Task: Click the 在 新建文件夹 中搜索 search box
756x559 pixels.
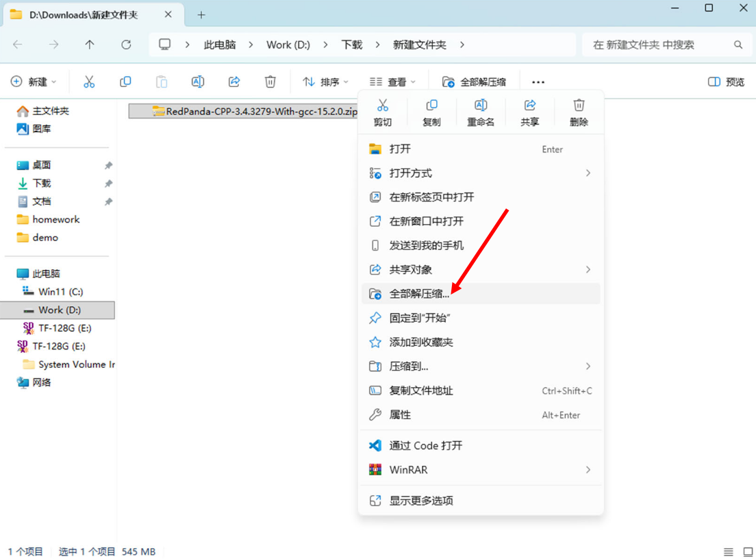Action: [x=657, y=45]
